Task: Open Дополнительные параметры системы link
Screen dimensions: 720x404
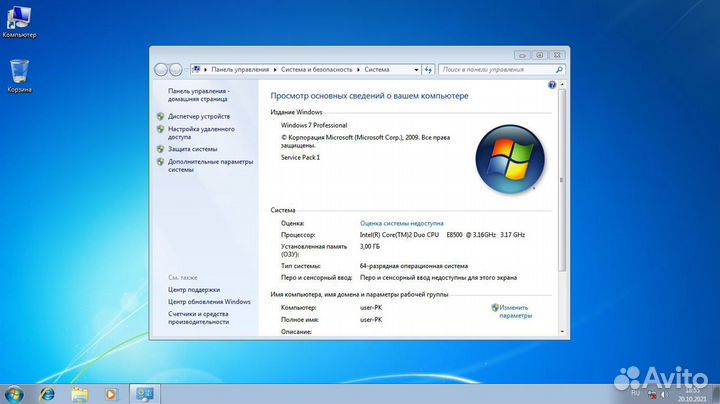Action: pyautogui.click(x=210, y=166)
